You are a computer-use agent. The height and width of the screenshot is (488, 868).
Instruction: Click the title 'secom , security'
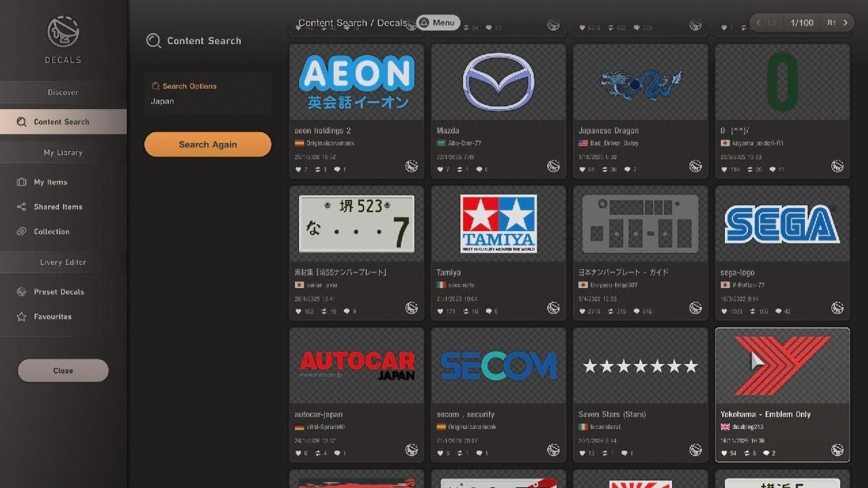(x=466, y=414)
